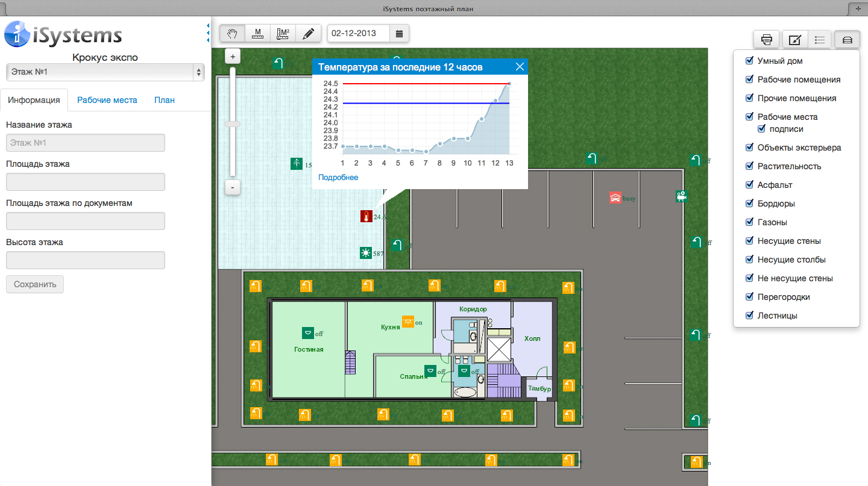The image size is (868, 486).
Task: Switch to the План tab
Action: pos(165,100)
